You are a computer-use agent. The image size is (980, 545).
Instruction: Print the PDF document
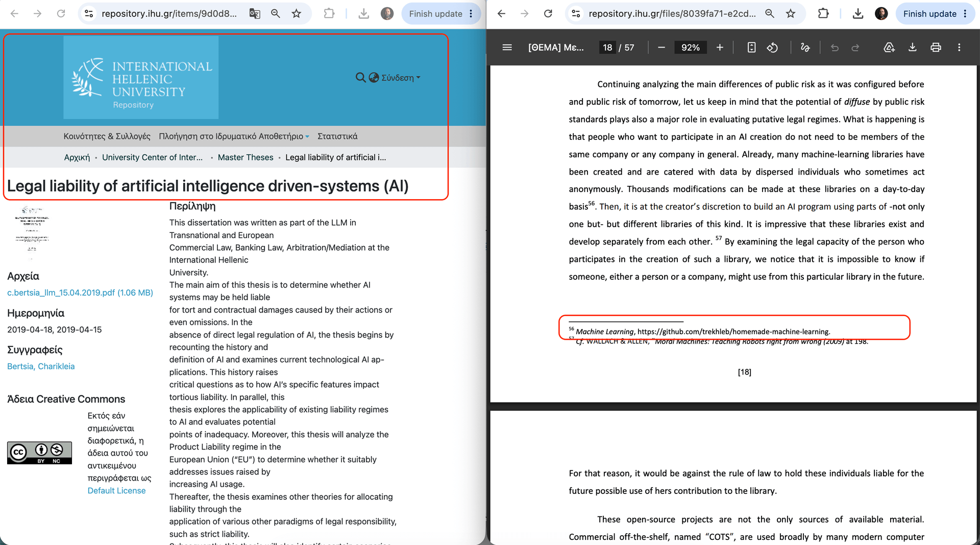(936, 48)
